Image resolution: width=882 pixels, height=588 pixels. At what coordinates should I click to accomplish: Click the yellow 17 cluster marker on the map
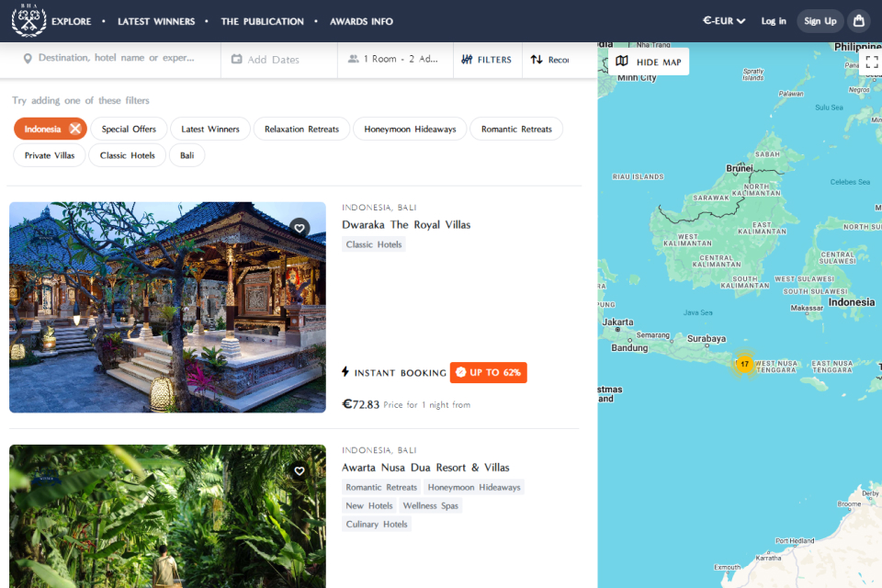744,364
